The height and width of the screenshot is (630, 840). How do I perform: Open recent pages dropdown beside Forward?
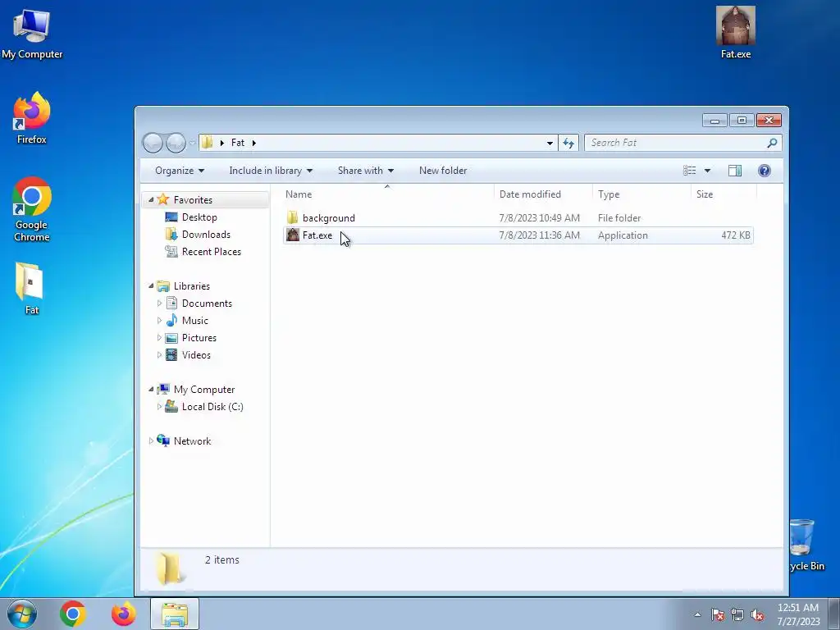[192, 143]
